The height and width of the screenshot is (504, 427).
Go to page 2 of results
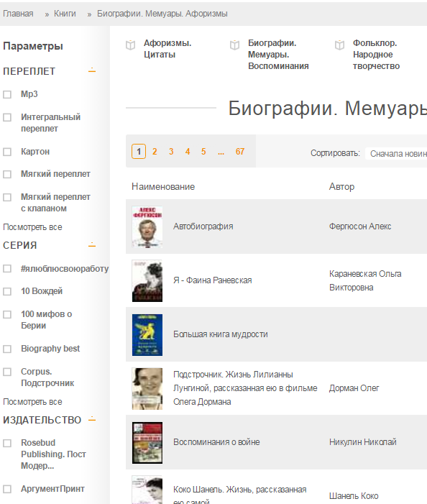tap(155, 152)
